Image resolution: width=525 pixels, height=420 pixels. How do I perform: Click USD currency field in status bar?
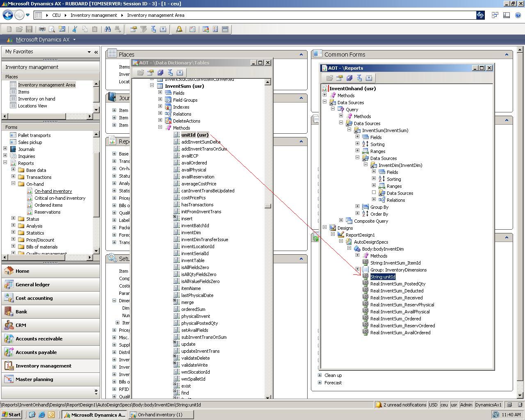click(x=433, y=405)
